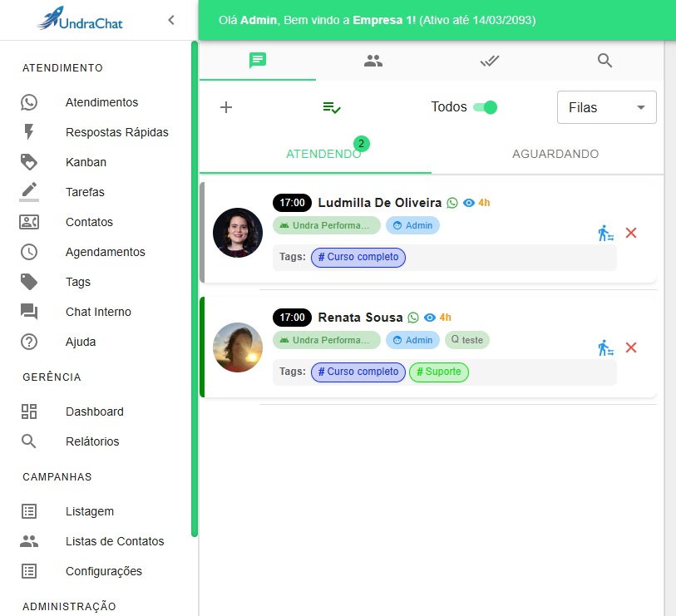Go to Listas de Contatos
Image resolution: width=676 pixels, height=616 pixels.
click(x=115, y=541)
